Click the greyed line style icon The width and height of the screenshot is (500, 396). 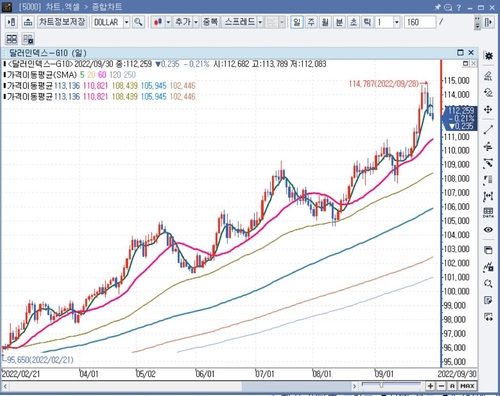(x=272, y=22)
